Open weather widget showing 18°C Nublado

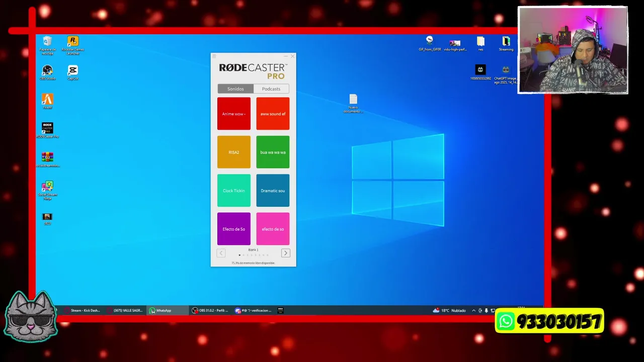[x=449, y=311]
